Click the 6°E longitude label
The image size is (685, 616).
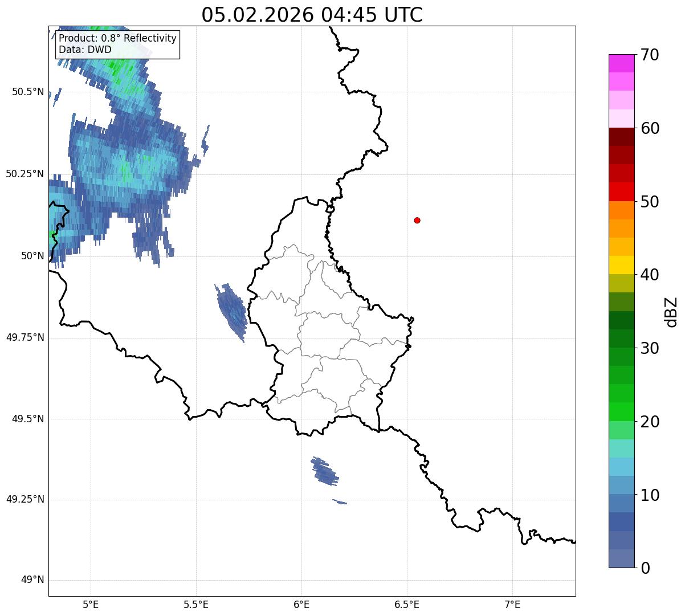[x=302, y=604]
